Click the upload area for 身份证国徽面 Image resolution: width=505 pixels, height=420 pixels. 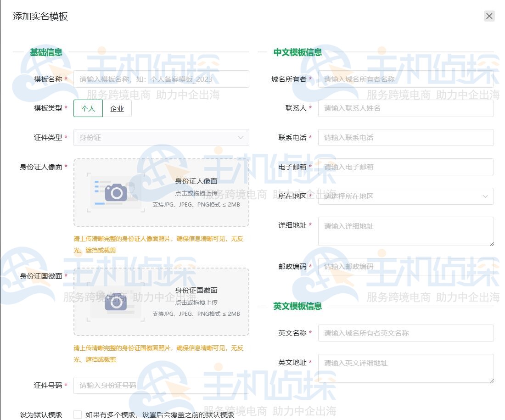(x=162, y=302)
